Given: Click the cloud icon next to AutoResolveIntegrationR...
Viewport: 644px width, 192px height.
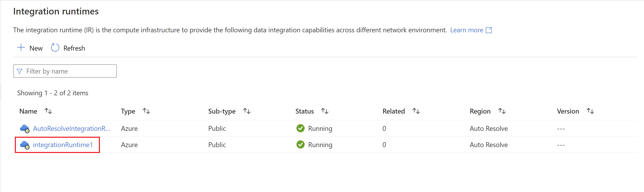Looking at the screenshot, I should click(x=24, y=128).
